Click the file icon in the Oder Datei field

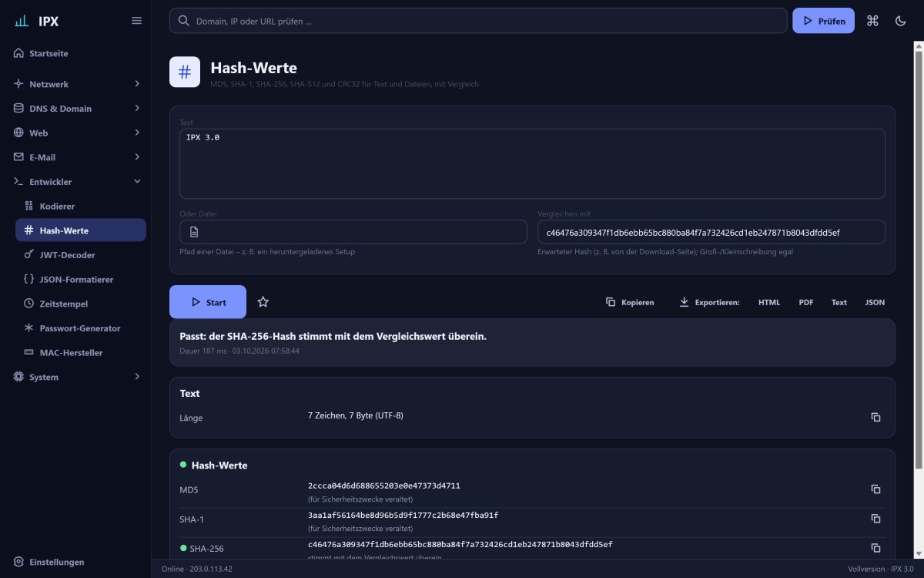194,232
